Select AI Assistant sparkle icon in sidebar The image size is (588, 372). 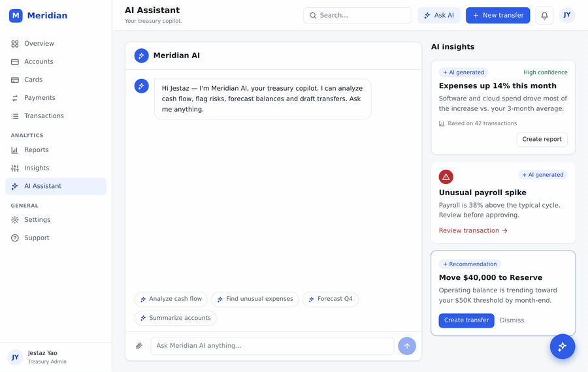[x=14, y=186]
